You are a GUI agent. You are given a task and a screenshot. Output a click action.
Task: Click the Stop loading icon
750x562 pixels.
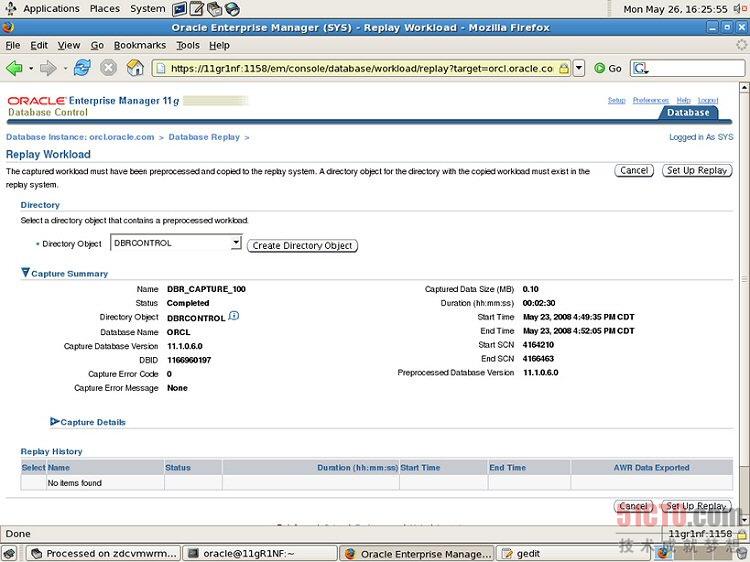coord(108,68)
